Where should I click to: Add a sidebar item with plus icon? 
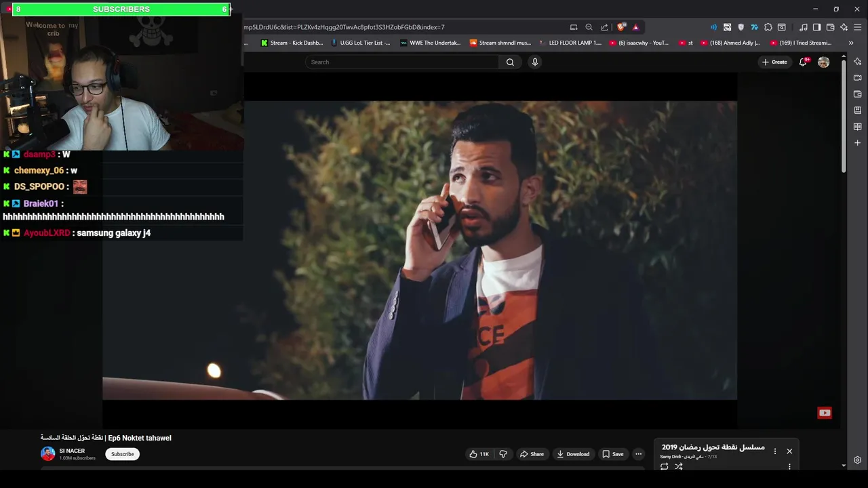(857, 143)
